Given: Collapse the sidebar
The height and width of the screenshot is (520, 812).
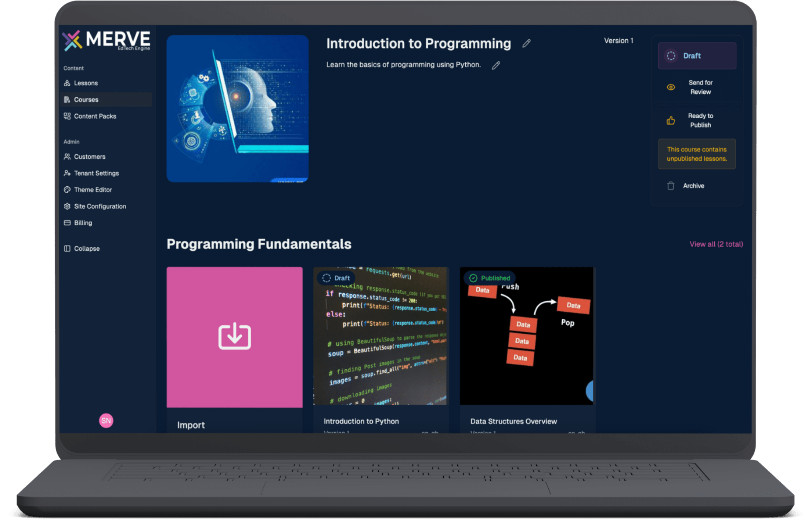Looking at the screenshot, I should [87, 248].
